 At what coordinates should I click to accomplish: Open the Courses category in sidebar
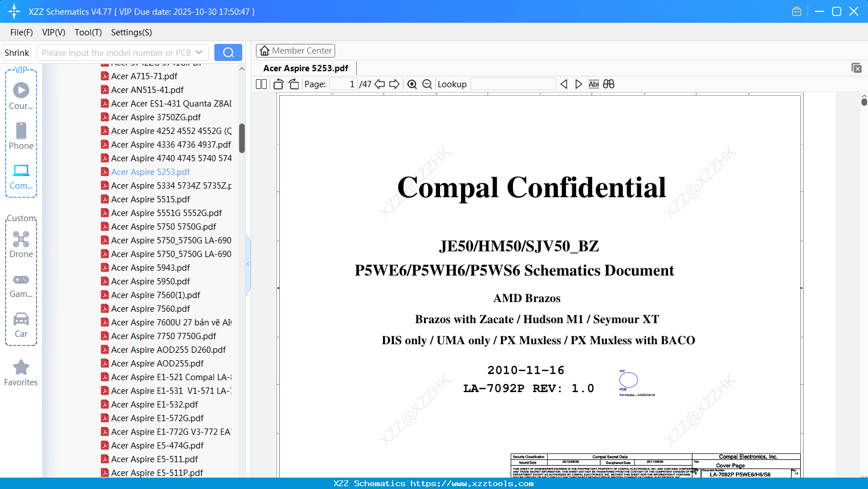21,96
